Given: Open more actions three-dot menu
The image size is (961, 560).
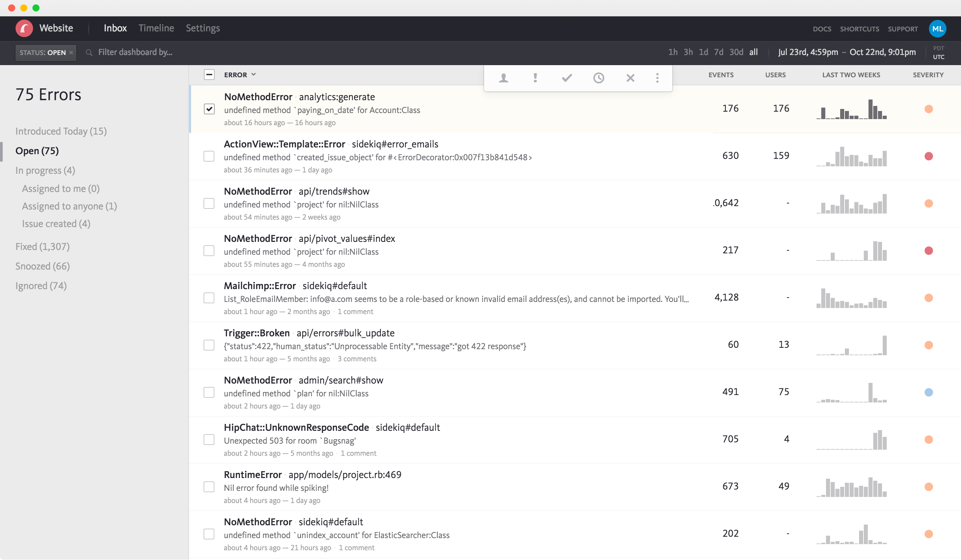Looking at the screenshot, I should [657, 78].
